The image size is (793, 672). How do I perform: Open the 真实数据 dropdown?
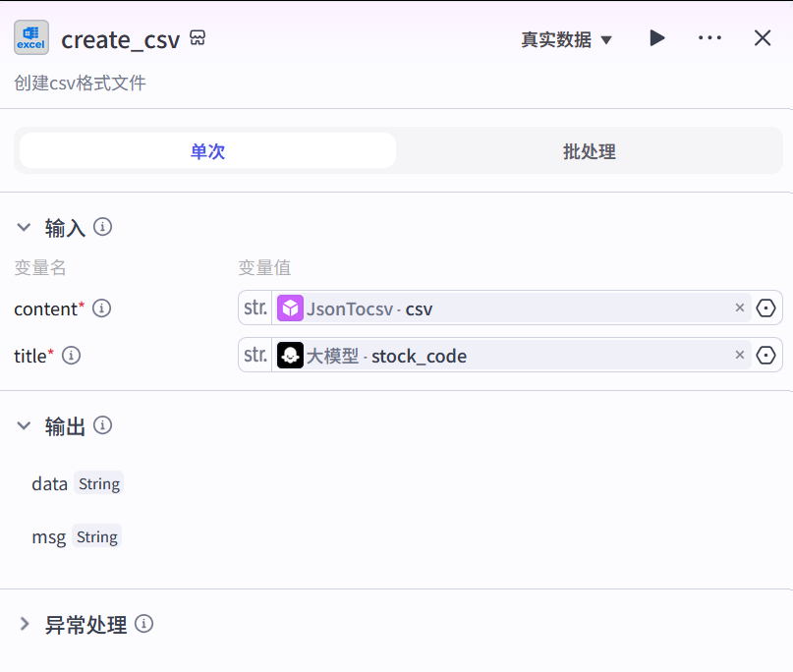(566, 39)
